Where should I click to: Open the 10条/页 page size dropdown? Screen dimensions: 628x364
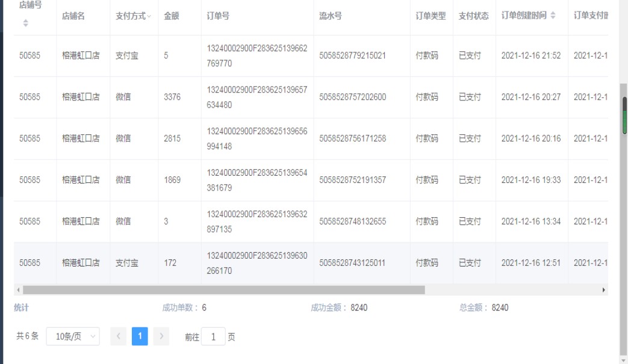(73, 337)
